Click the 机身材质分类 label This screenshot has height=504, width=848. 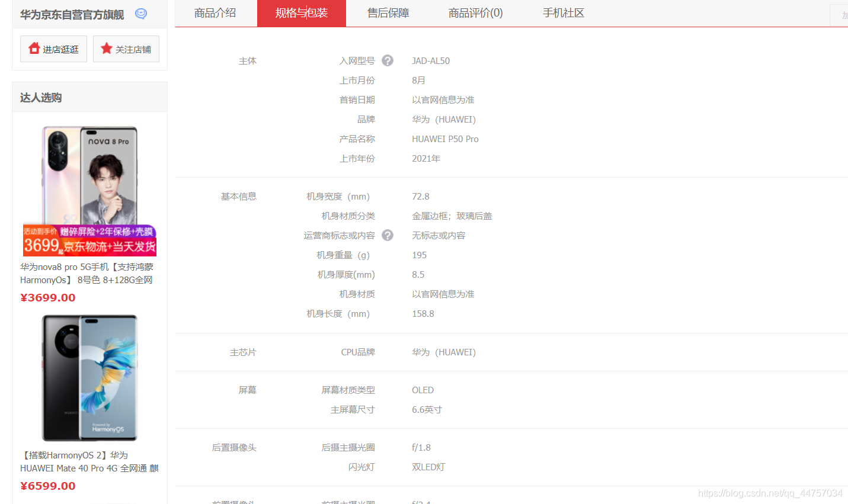pyautogui.click(x=348, y=216)
